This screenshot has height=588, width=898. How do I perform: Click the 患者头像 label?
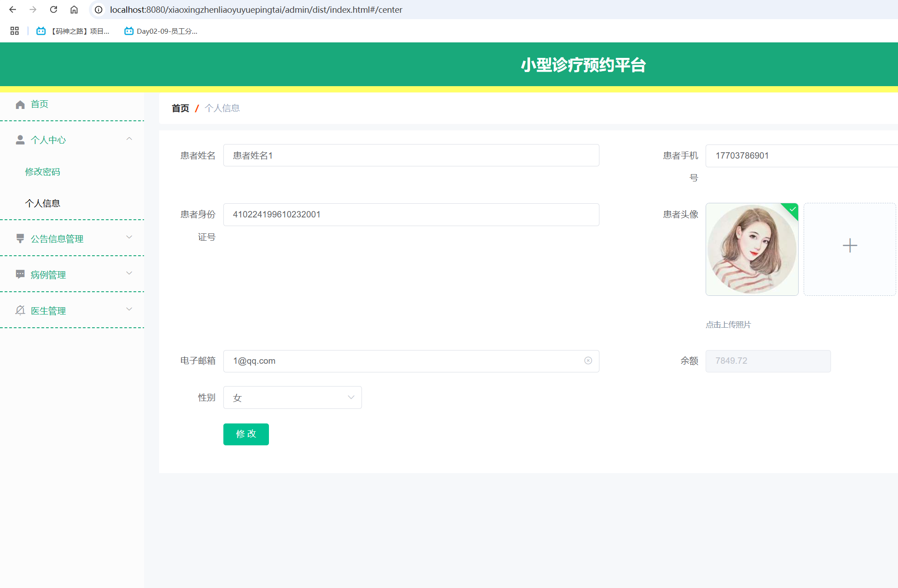681,214
